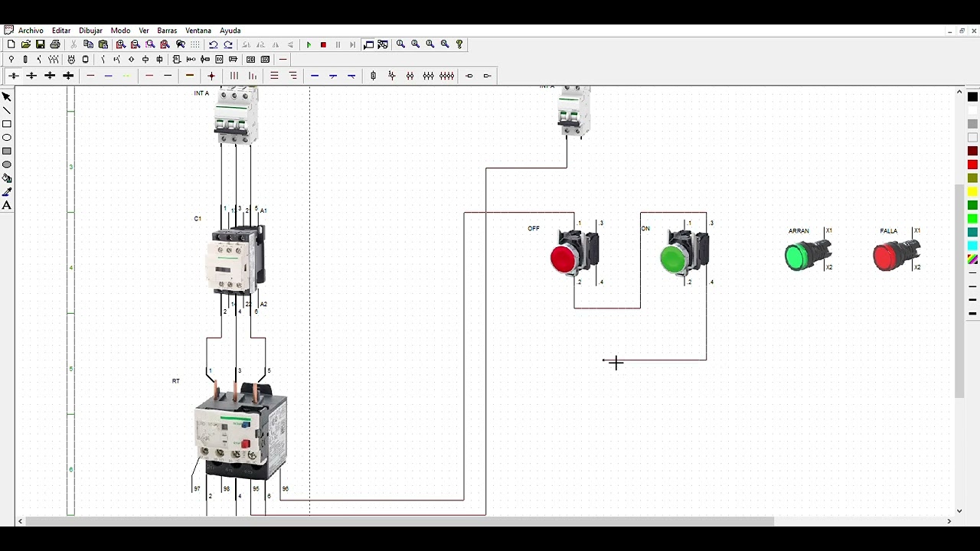Copy the selection with the copy icon

[89, 44]
